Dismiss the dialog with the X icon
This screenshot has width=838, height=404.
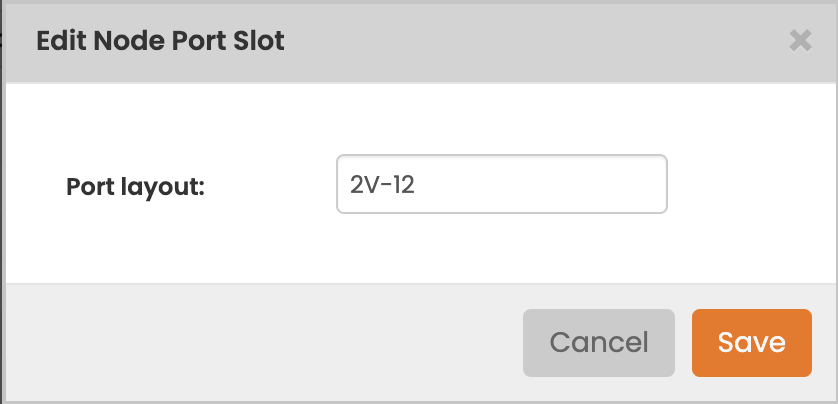pos(799,41)
